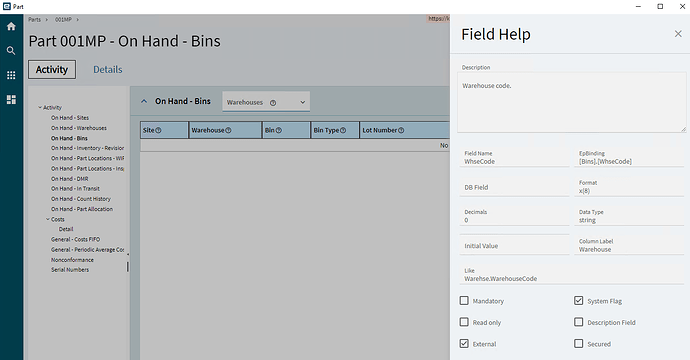Open the Warehouses dropdown
This screenshot has width=690, height=360.
266,102
